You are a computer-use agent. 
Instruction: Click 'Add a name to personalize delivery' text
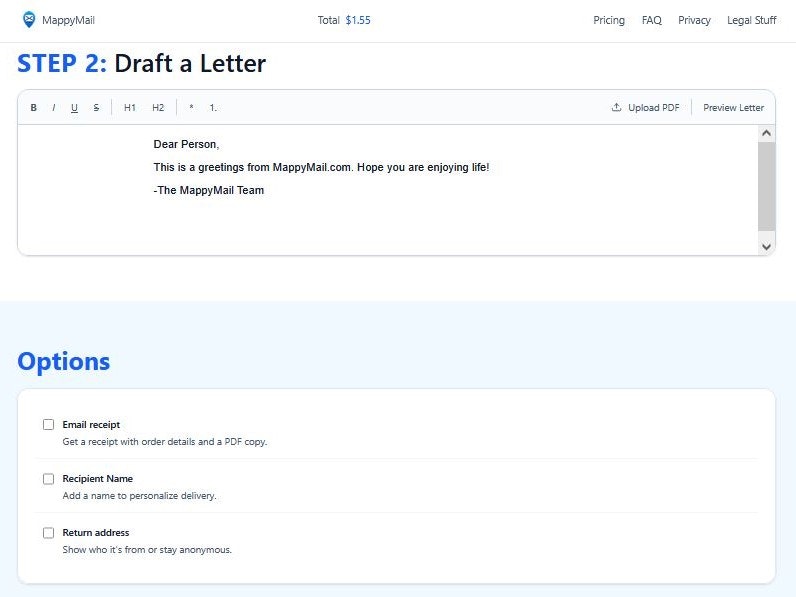tap(139, 495)
